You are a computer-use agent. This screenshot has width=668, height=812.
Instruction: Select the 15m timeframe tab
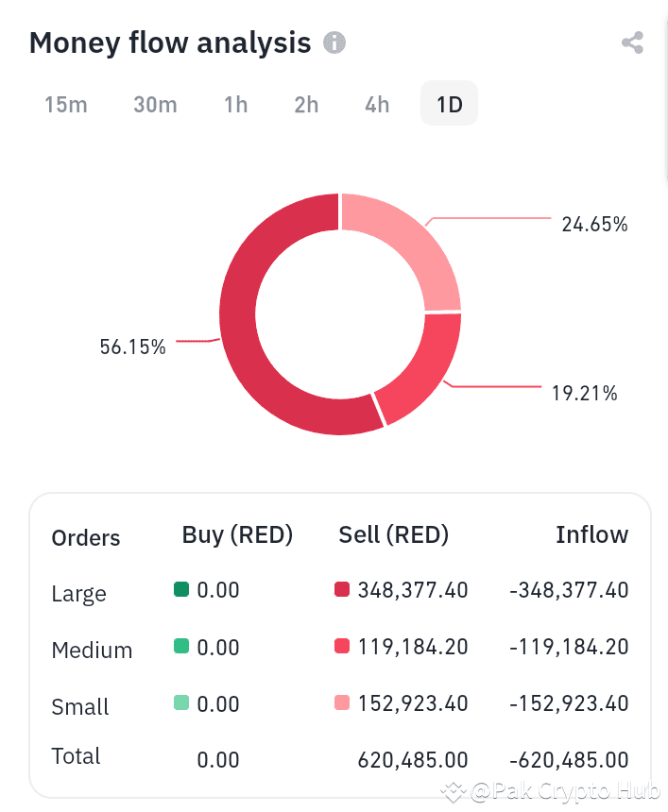tap(66, 105)
